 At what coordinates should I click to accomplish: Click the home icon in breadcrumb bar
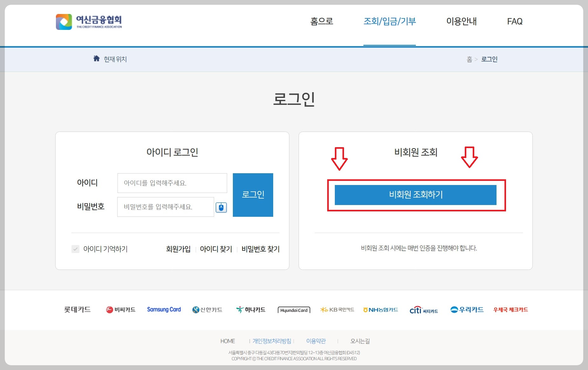click(96, 58)
